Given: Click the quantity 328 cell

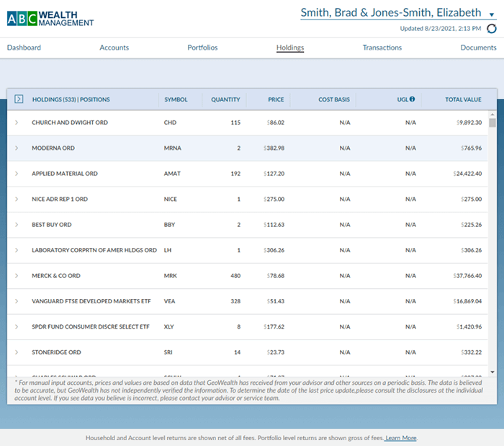Looking at the screenshot, I should [235, 301].
